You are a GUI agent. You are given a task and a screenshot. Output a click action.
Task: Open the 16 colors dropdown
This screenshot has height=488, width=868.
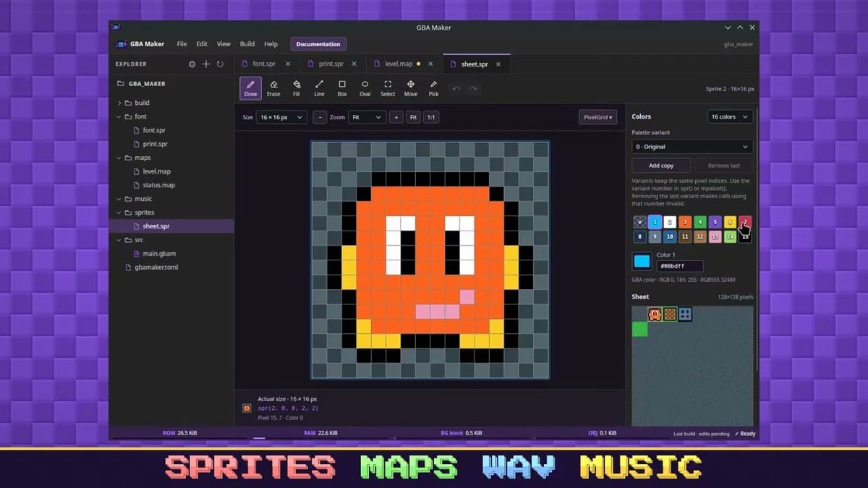click(x=730, y=116)
